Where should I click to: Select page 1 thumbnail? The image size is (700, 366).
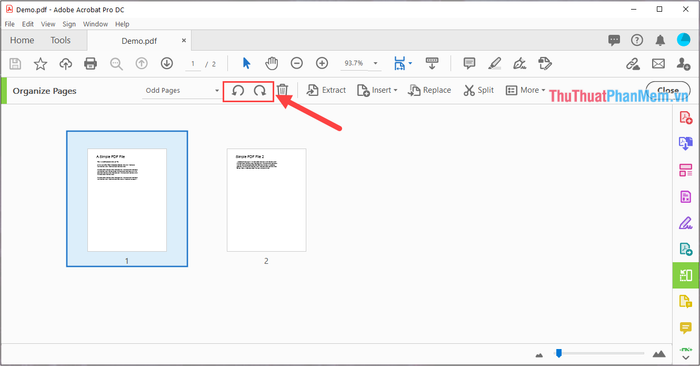click(127, 199)
